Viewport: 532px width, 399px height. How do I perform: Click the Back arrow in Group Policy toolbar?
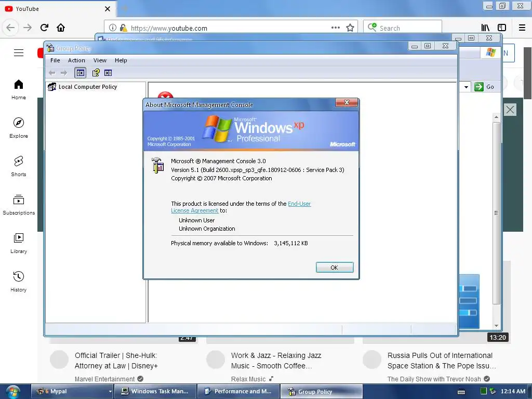[x=52, y=73]
